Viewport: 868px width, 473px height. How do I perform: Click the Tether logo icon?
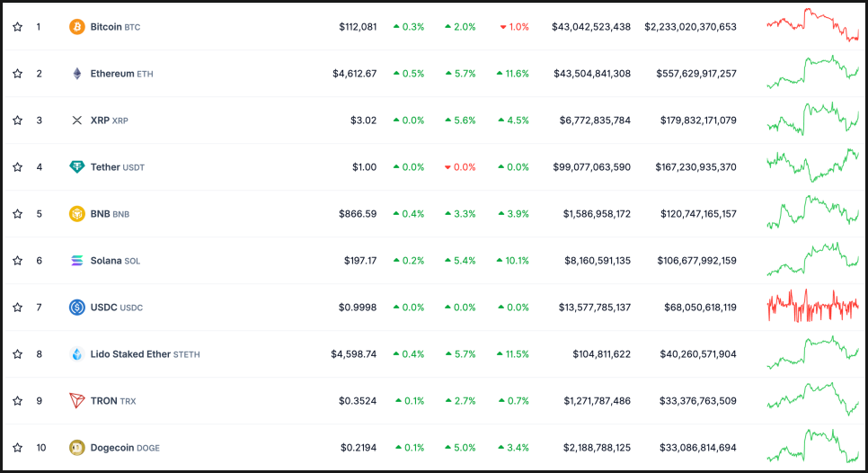(77, 166)
